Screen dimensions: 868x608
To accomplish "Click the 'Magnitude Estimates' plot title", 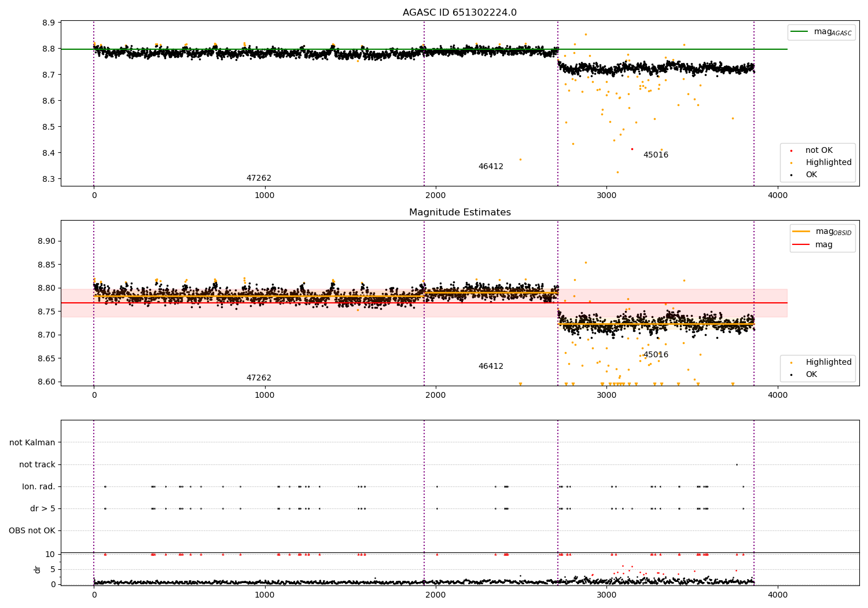I will [x=459, y=213].
